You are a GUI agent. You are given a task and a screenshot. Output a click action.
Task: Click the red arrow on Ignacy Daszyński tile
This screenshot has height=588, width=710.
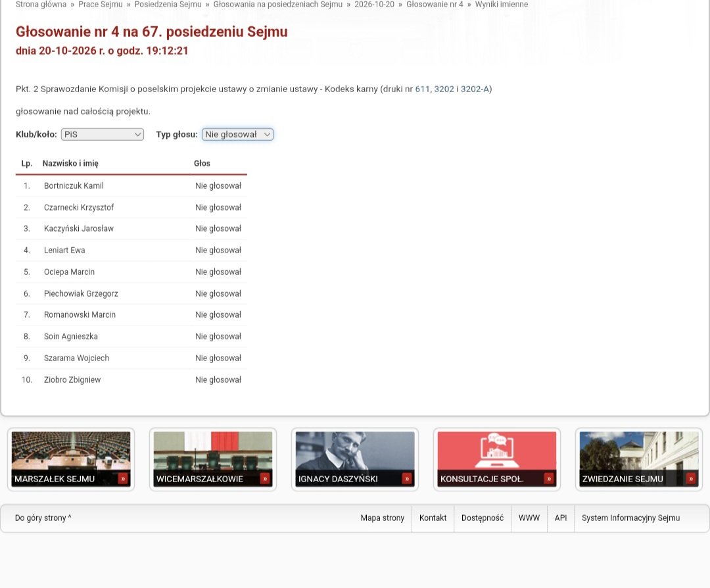click(407, 479)
